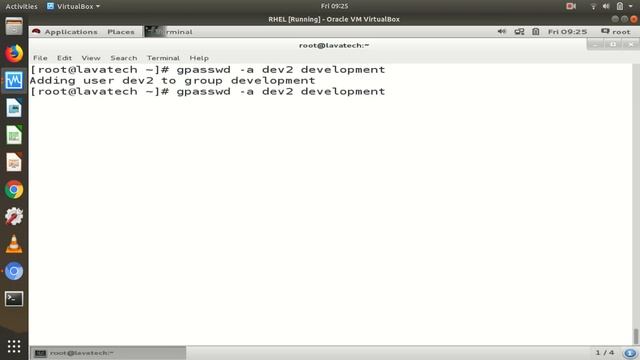This screenshot has height=360, width=640.
Task: Open LibreOffice Calc from the dock
Action: 14,135
